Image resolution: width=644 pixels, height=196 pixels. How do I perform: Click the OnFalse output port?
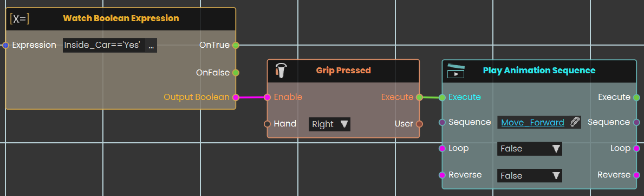236,73
